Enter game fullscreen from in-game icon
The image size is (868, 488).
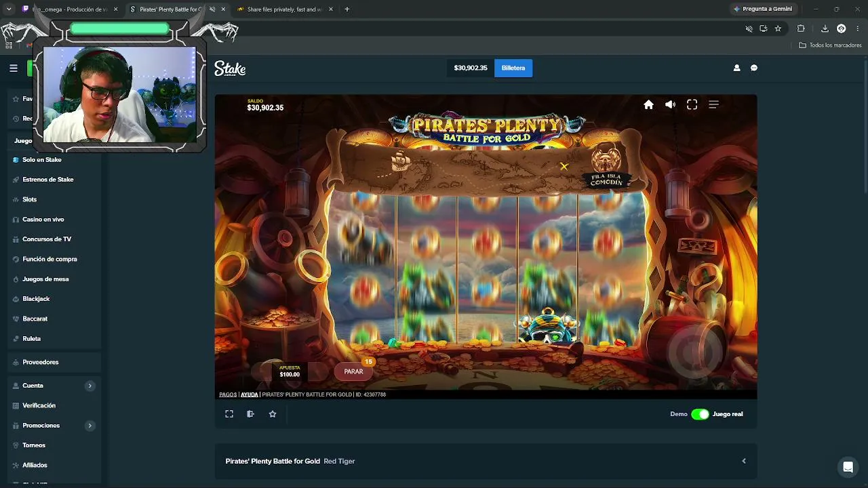[x=692, y=104]
